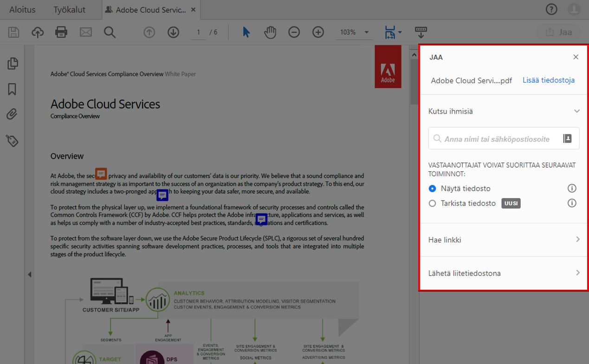Click the 'Adobe Cloud Services' document title
This screenshot has height=364, width=589.
click(105, 104)
